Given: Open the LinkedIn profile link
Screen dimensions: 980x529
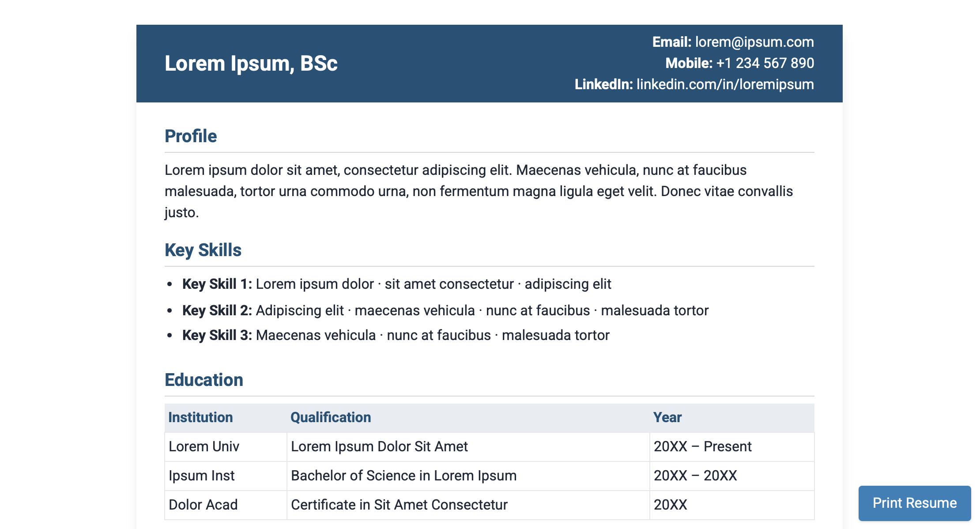Looking at the screenshot, I should pos(725,84).
